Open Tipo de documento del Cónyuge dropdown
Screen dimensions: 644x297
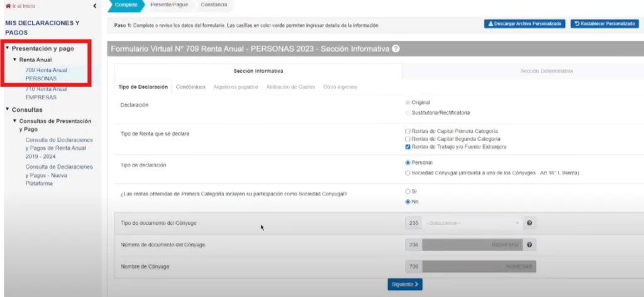[x=473, y=223]
